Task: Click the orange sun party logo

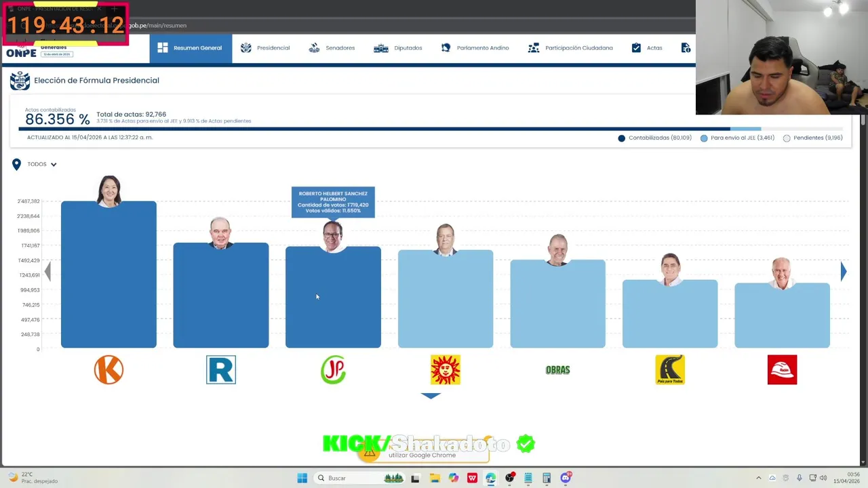Action: tap(446, 370)
